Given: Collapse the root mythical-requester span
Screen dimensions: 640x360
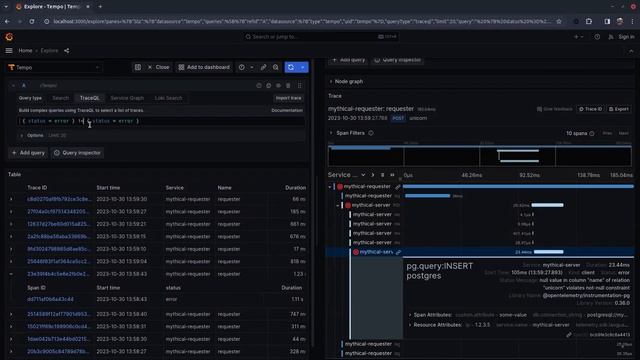Looking at the screenshot, I should point(330,187).
